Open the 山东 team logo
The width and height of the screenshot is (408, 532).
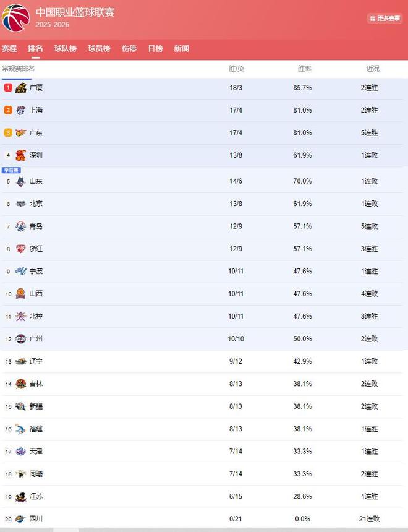point(21,181)
